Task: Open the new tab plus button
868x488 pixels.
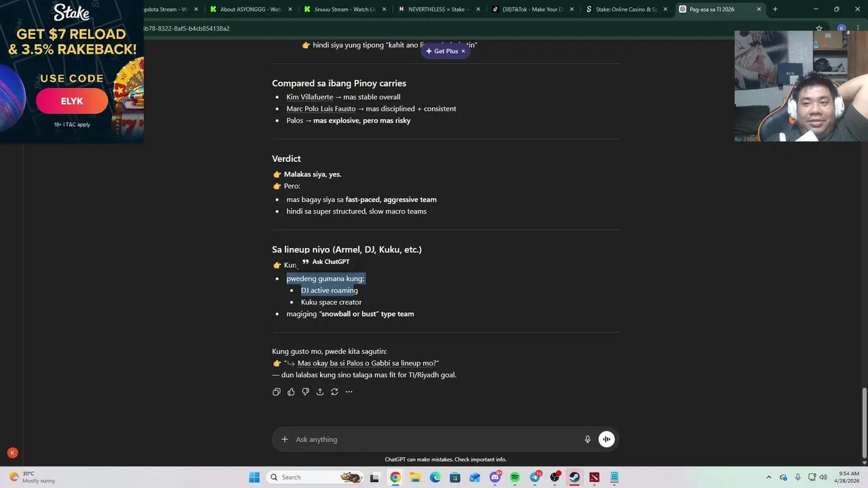Action: click(775, 9)
